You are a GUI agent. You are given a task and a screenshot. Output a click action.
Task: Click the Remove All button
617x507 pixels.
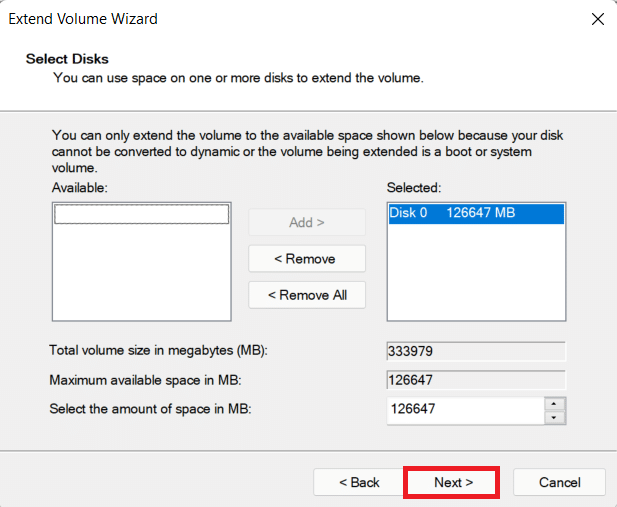pos(307,295)
